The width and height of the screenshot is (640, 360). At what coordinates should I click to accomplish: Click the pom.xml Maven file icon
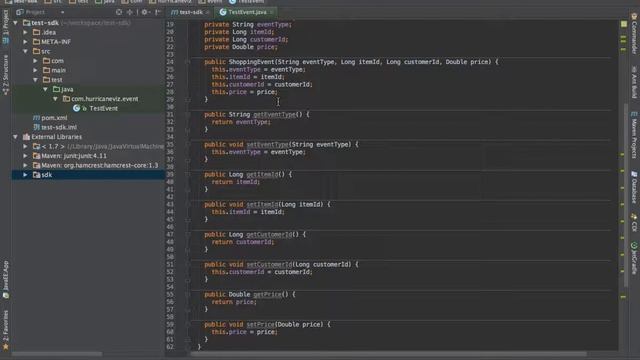(x=36, y=118)
